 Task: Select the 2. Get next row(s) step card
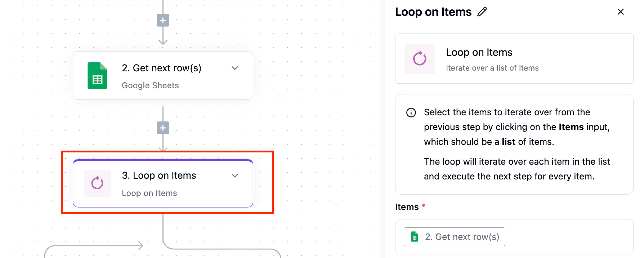click(163, 76)
